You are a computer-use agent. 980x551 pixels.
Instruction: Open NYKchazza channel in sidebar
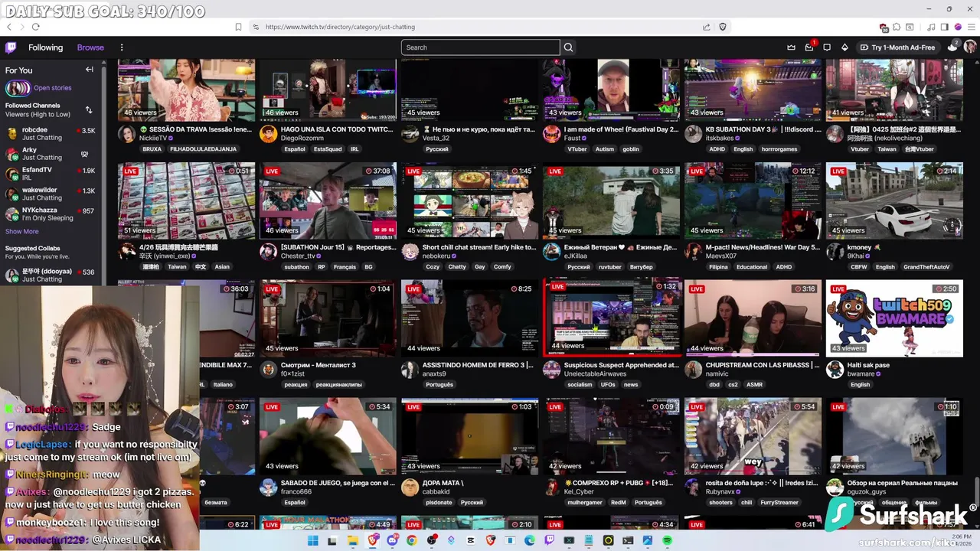point(51,214)
